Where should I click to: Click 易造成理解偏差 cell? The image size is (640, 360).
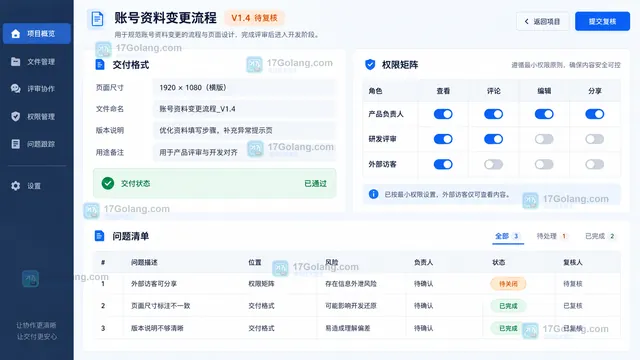pos(348,328)
